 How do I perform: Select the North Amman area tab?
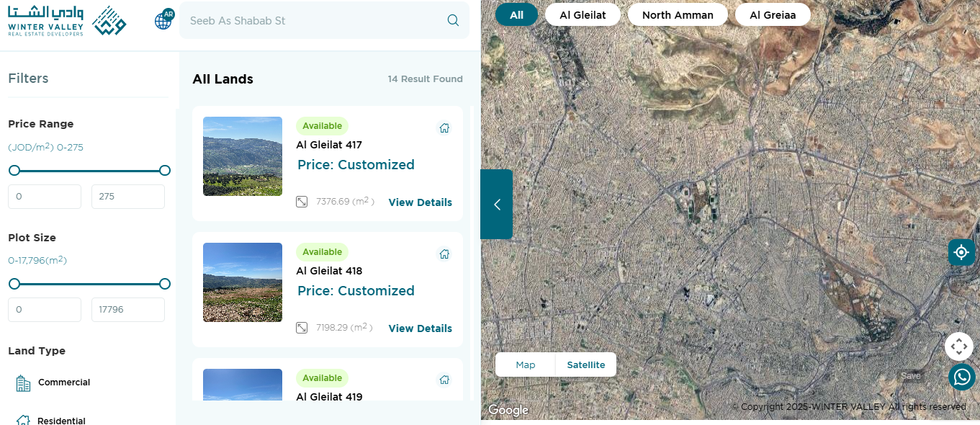click(x=678, y=15)
